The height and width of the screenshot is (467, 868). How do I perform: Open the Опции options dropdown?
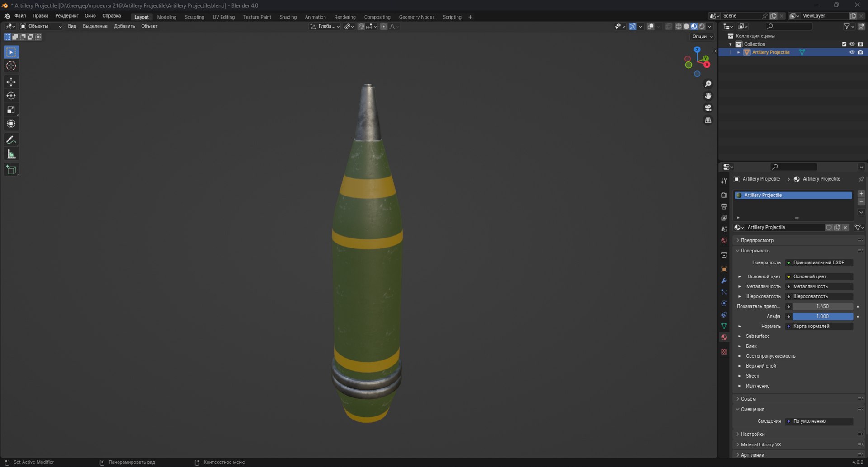point(703,37)
